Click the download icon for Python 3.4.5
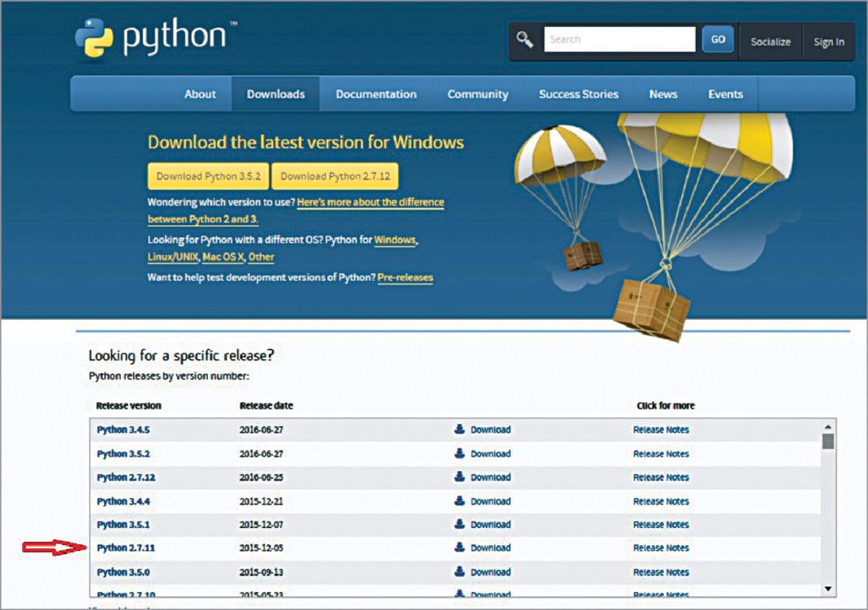 (x=460, y=430)
